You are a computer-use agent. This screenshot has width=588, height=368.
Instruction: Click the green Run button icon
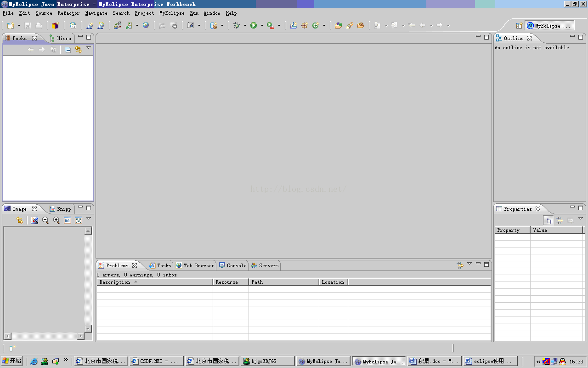point(254,26)
